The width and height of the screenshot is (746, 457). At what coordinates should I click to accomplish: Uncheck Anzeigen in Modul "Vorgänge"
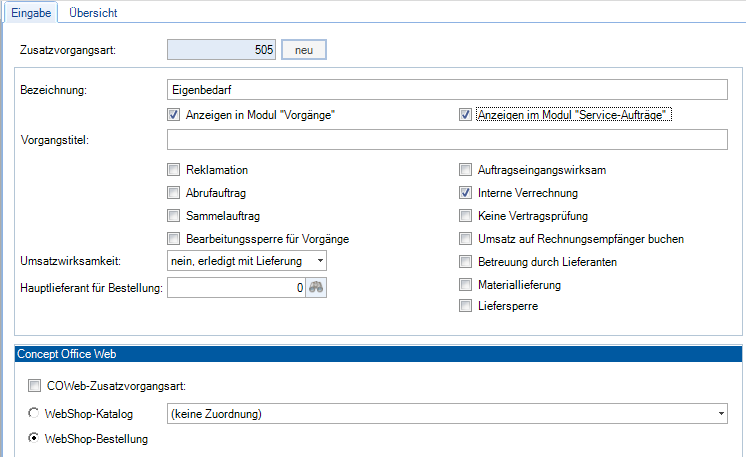tap(174, 115)
